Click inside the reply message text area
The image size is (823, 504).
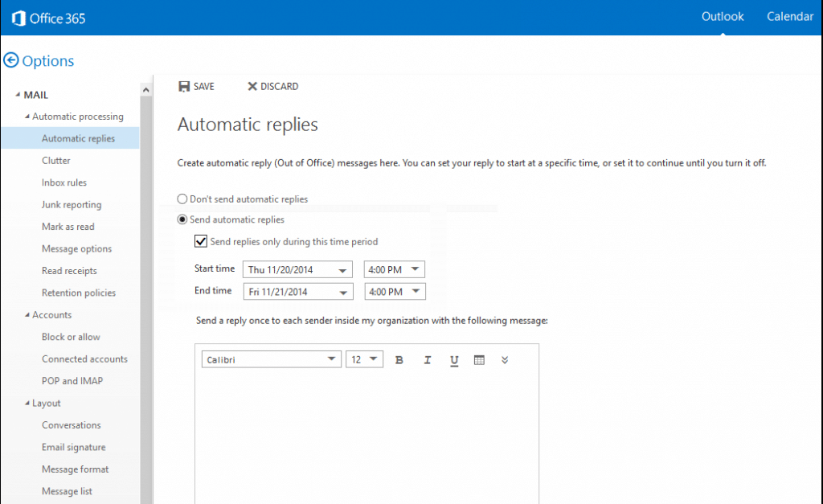(366, 434)
